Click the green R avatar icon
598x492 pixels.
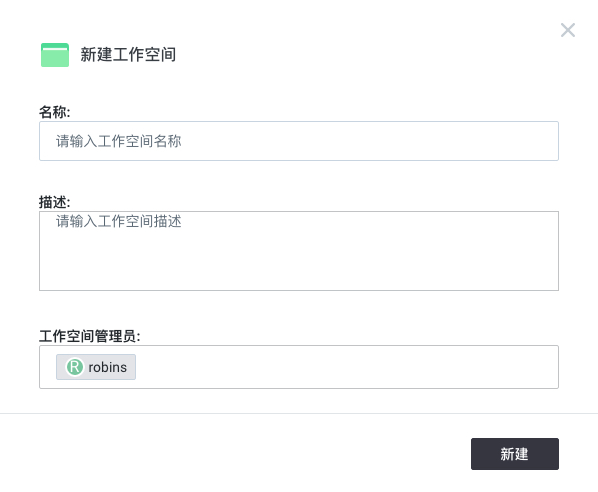tap(75, 367)
